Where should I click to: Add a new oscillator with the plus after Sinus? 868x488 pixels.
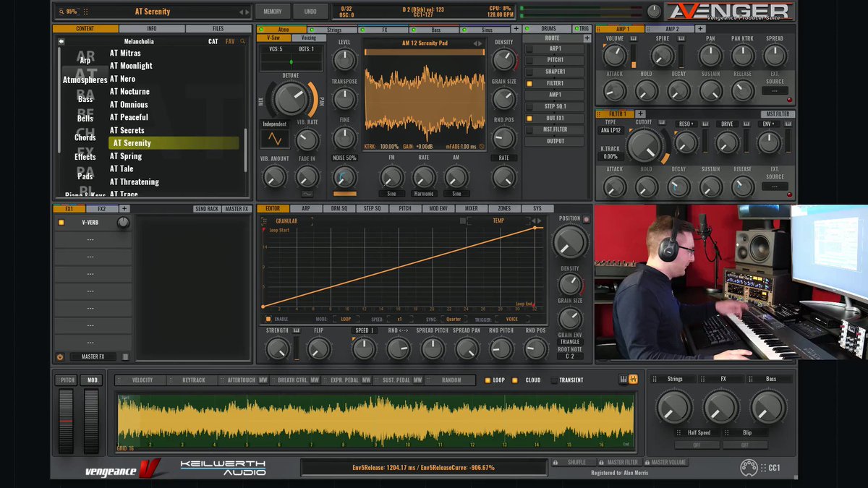pos(516,30)
